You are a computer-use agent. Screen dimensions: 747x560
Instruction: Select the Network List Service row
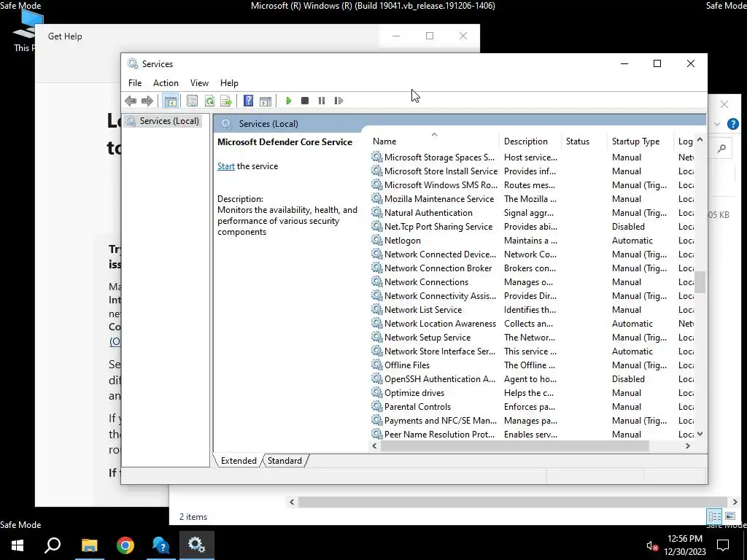click(532, 309)
